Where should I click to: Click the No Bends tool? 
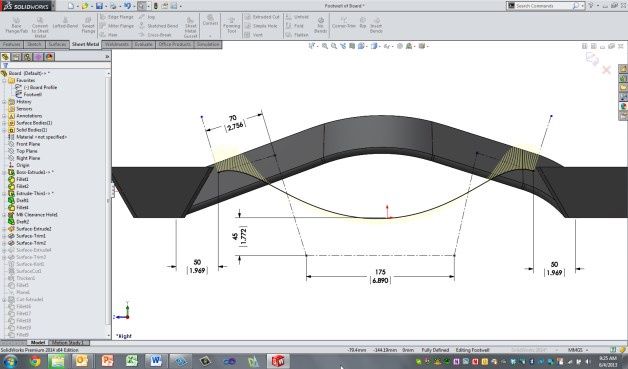[320, 25]
